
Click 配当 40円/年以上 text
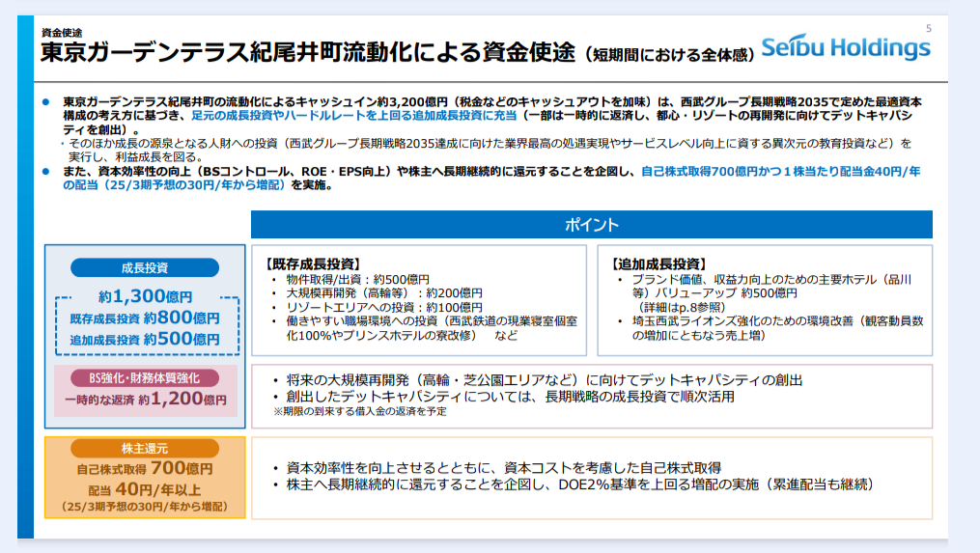click(145, 489)
